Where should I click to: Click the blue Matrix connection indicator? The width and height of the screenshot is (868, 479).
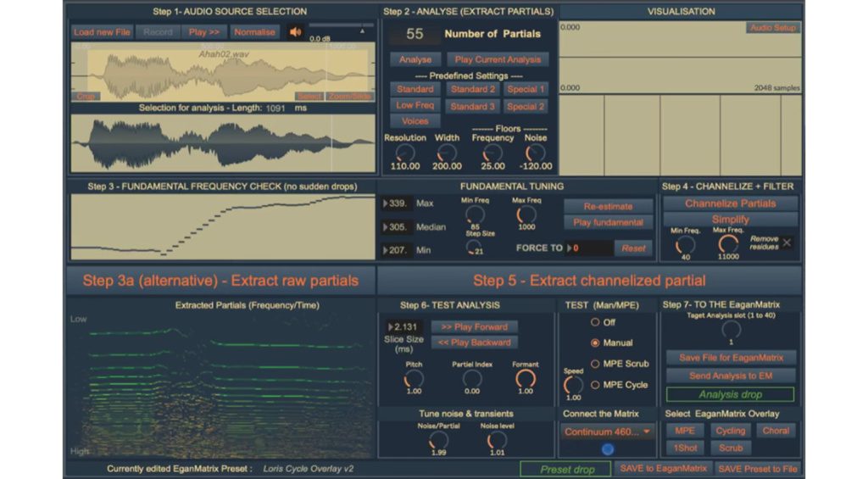(607, 449)
